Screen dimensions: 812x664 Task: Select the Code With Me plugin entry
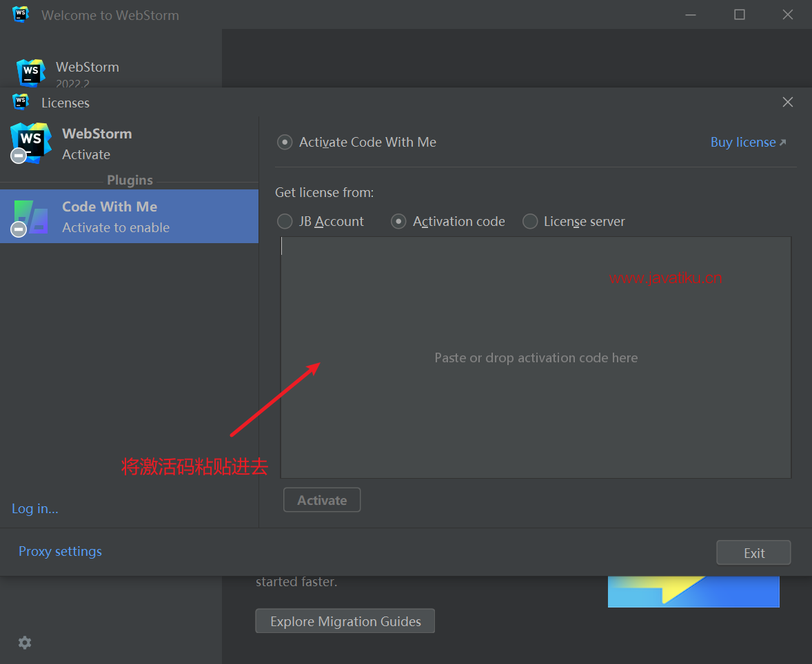pyautogui.click(x=130, y=216)
